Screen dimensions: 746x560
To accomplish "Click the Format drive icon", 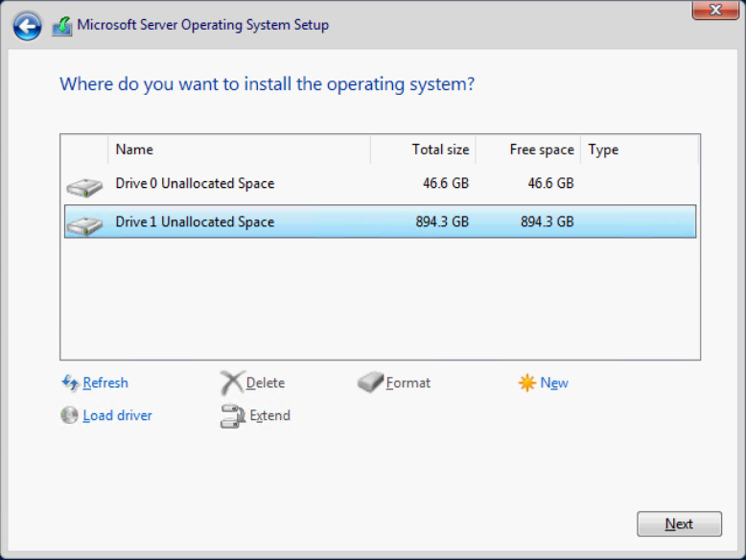I will click(x=370, y=384).
